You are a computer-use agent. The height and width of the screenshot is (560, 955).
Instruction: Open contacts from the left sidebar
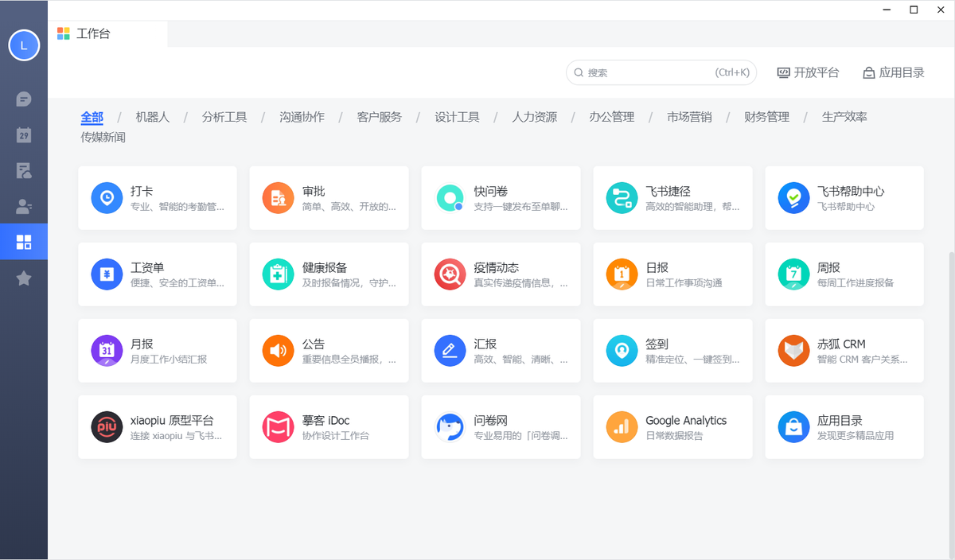[x=23, y=206]
